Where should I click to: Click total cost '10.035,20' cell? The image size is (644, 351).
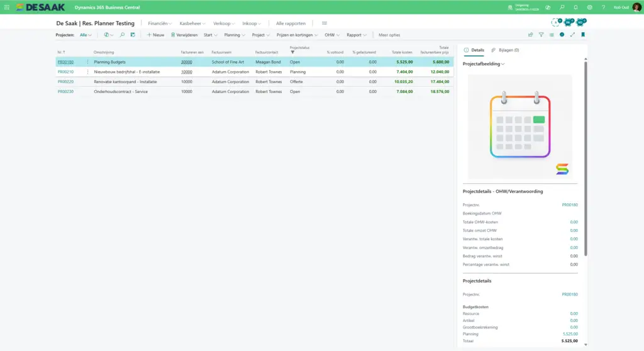pos(403,82)
